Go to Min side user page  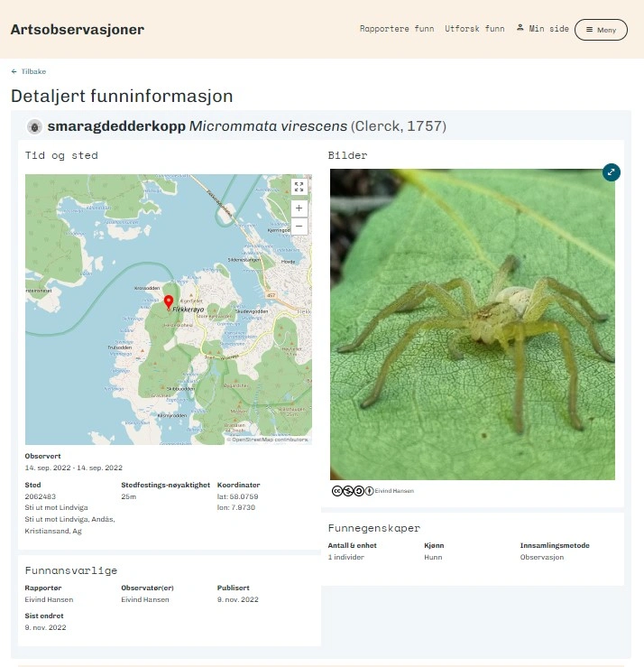[548, 29]
